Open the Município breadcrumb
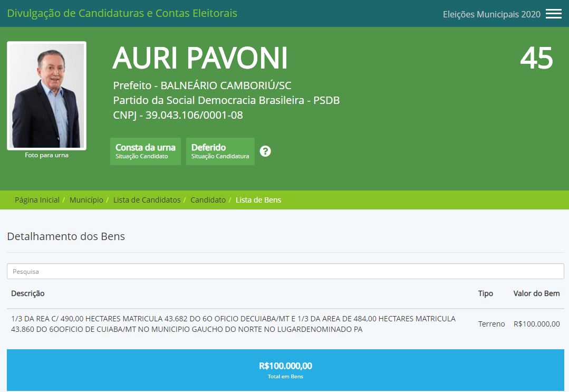This screenshot has width=569, height=392. [86, 200]
